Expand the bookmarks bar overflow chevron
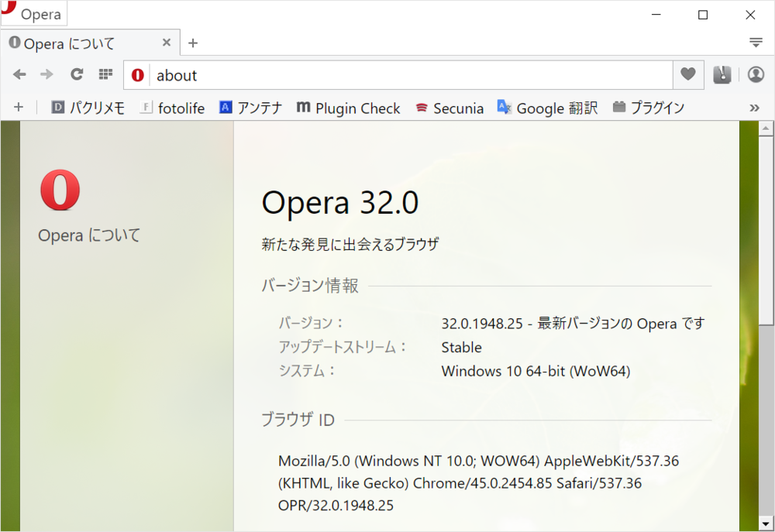The width and height of the screenshot is (775, 532). 754,108
